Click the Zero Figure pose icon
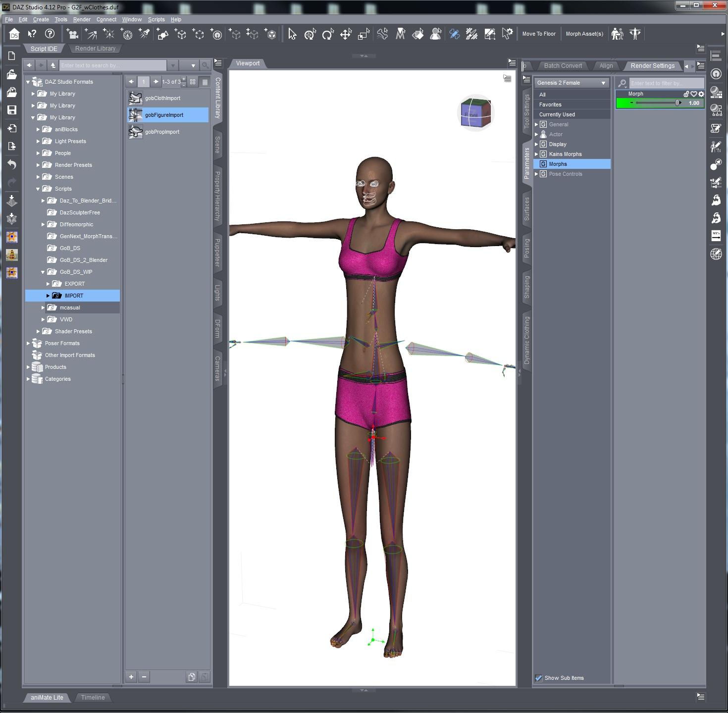The width and height of the screenshot is (728, 713). coord(635,34)
